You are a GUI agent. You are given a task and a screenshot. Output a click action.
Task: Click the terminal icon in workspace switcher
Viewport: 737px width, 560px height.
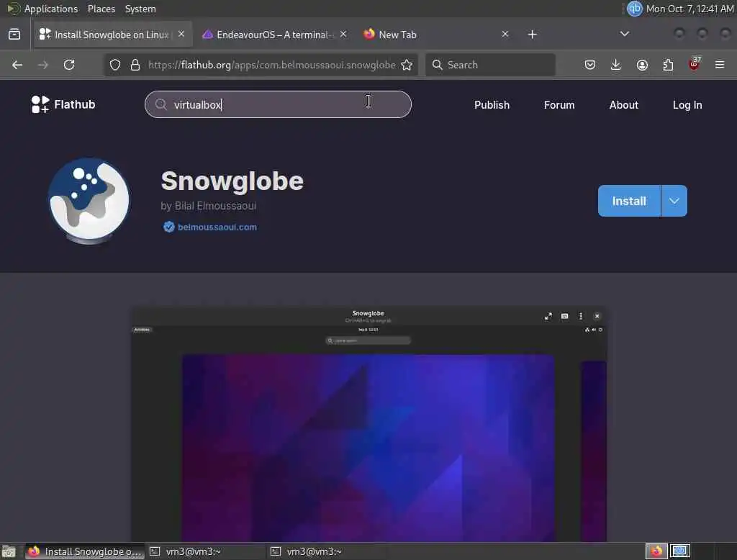679,551
